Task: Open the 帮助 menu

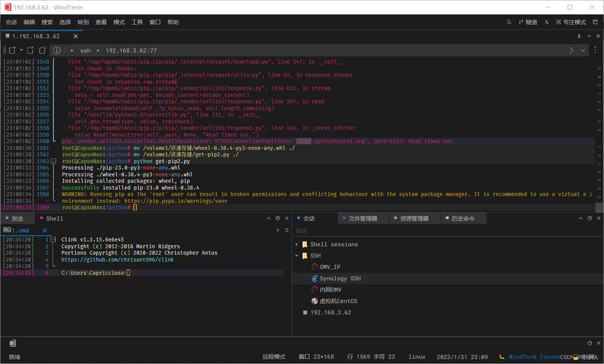Action: pos(173,22)
